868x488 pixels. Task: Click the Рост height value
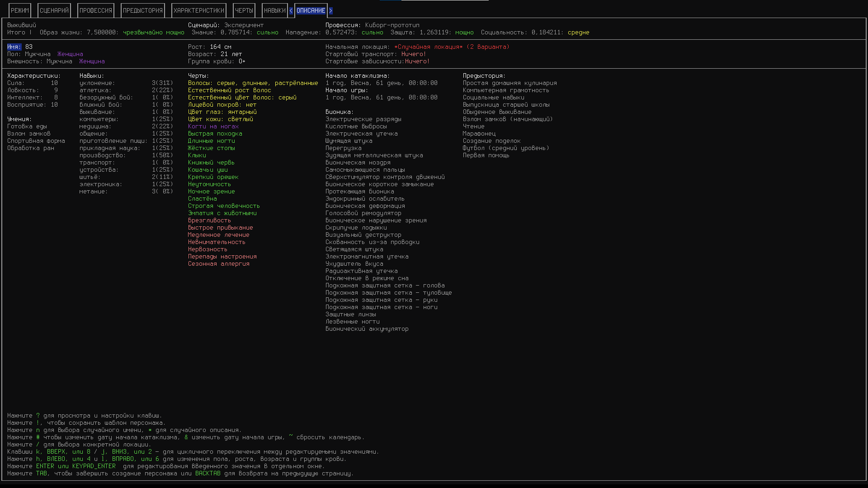pyautogui.click(x=220, y=47)
